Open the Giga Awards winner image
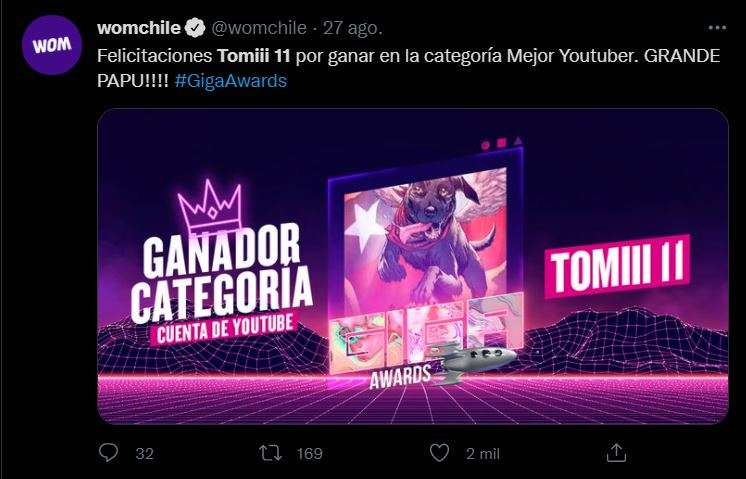Image resolution: width=746 pixels, height=479 pixels. 412,266
